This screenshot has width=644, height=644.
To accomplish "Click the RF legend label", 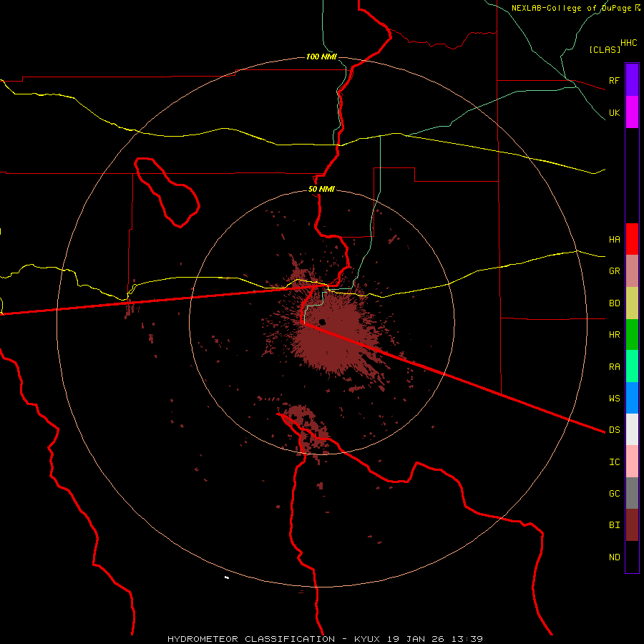I will [614, 80].
